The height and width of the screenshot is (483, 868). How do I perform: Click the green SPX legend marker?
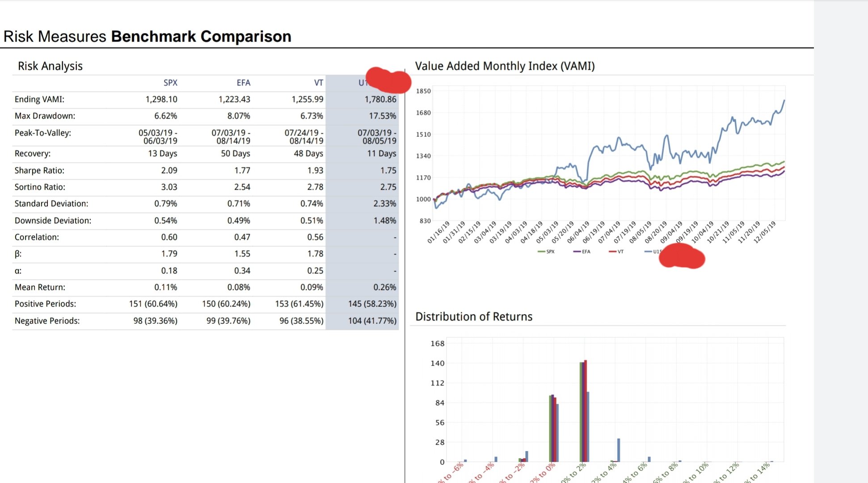click(x=542, y=252)
